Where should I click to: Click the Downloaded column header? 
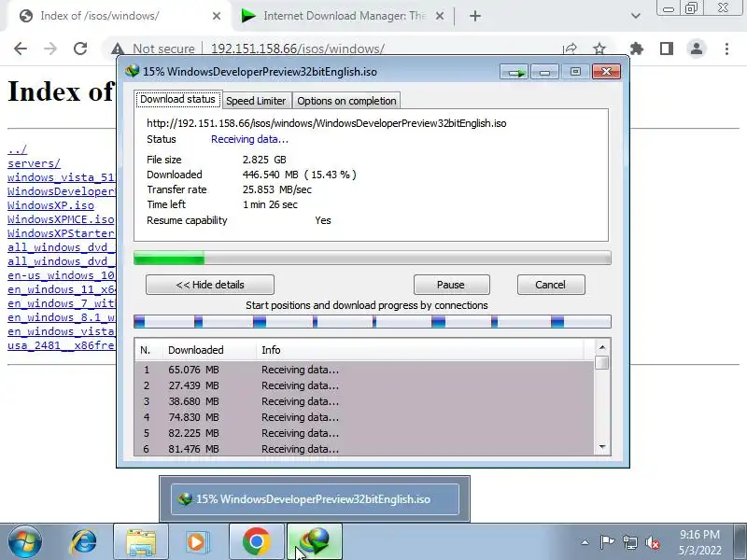[209, 350]
